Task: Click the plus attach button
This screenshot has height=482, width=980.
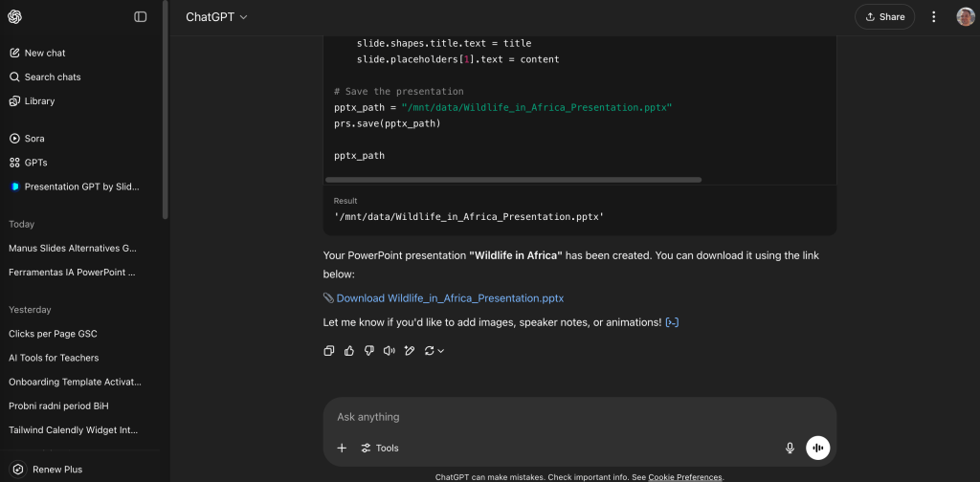Action: [342, 449]
